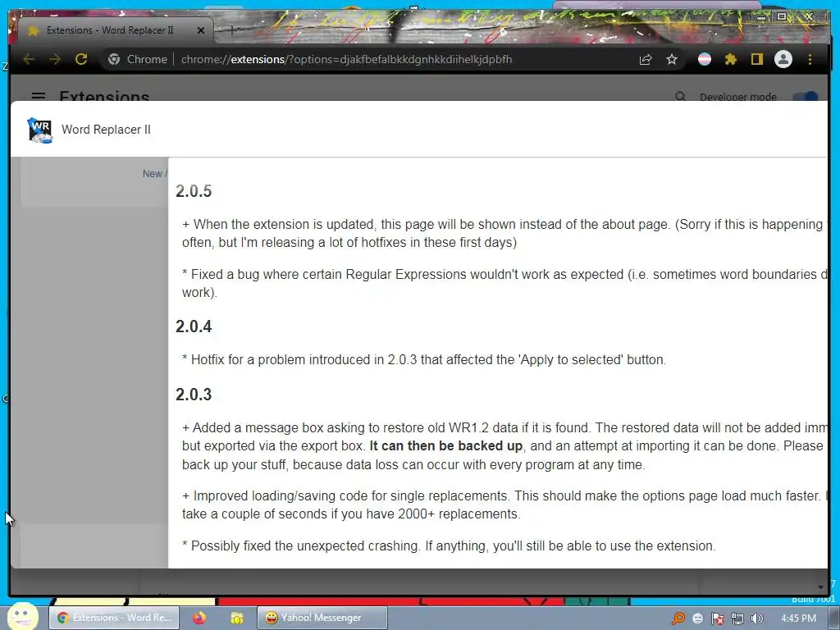Image resolution: width=840 pixels, height=630 pixels.
Task: Click the grey face tray icon
Action: [697, 619]
